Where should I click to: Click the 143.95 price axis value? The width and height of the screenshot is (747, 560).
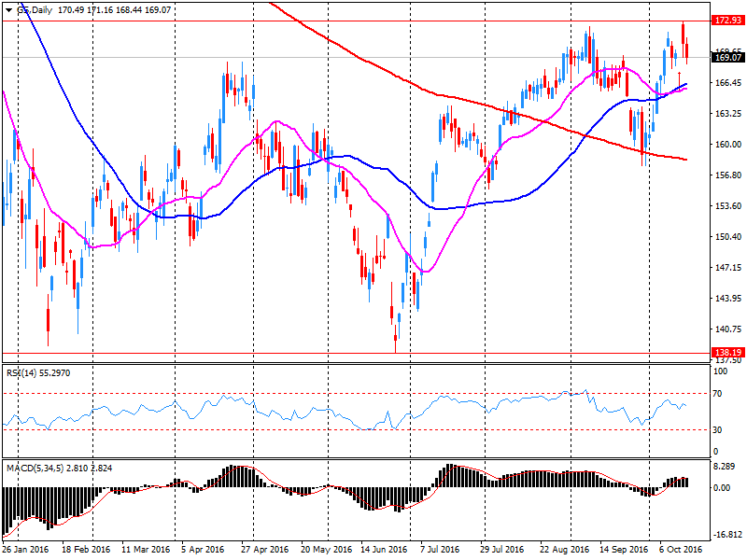[x=728, y=298]
